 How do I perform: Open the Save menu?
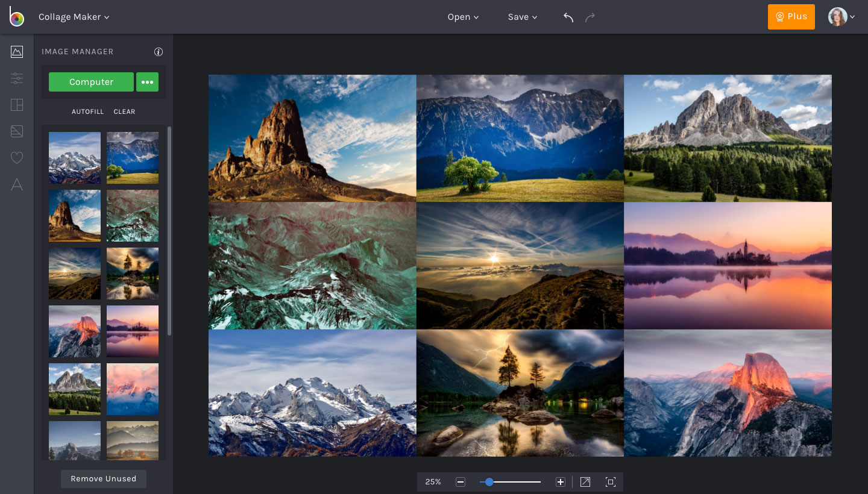point(522,17)
